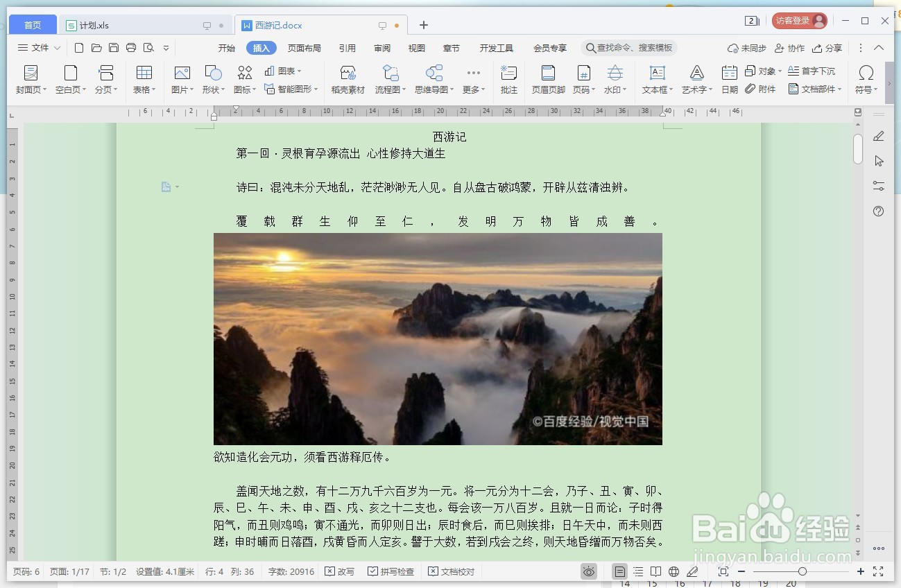The height and width of the screenshot is (588, 901).
Task: Switch to the 审阅 ribbon tab
Action: 382,48
